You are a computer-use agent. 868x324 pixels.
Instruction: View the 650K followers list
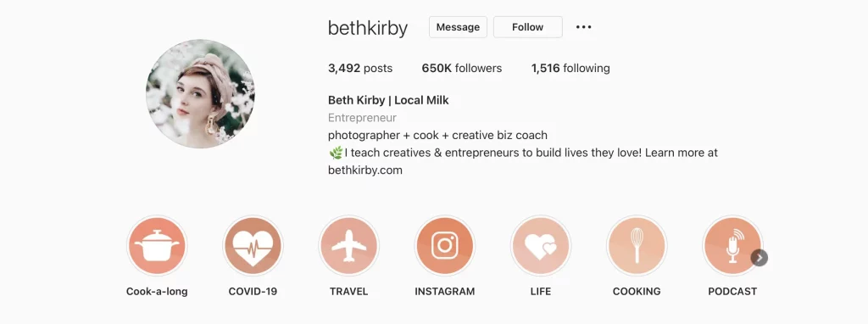click(x=462, y=69)
